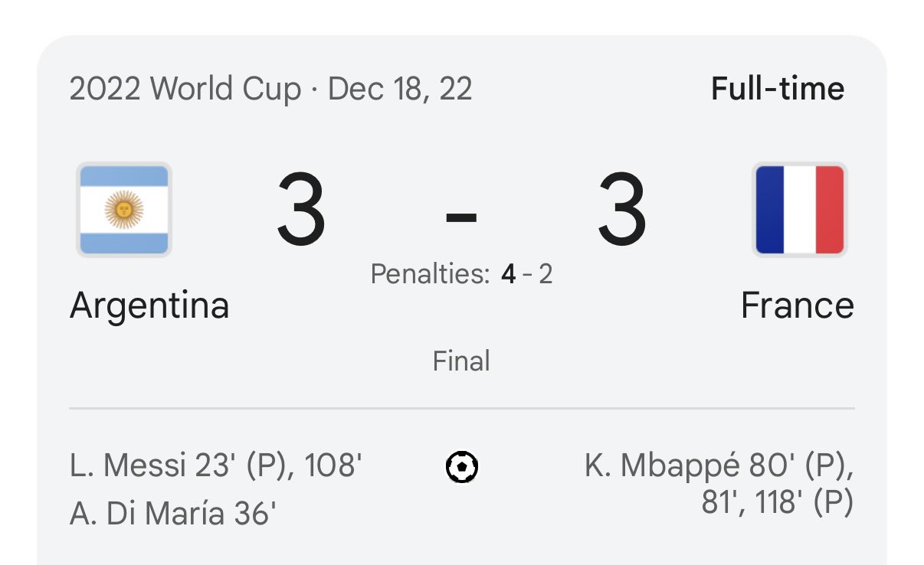Click the horizontal divider above scorers
Image resolution: width=924 pixels, height=565 pixels.
pos(462,409)
